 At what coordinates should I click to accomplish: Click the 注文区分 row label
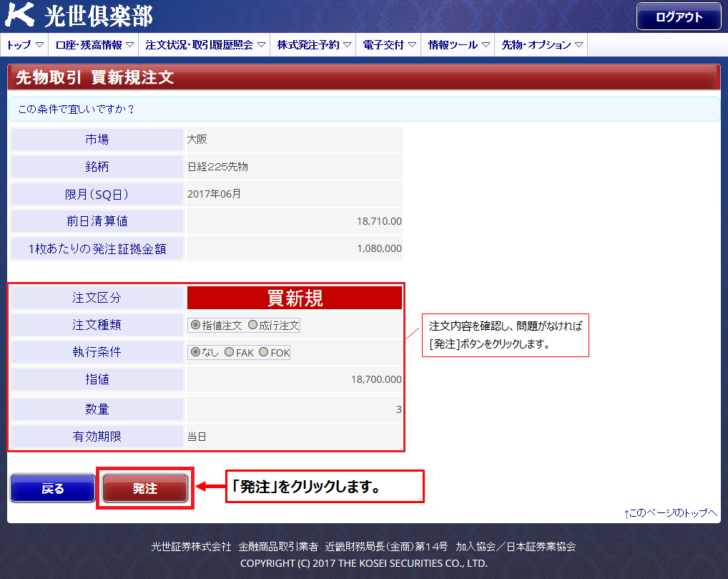click(x=97, y=298)
